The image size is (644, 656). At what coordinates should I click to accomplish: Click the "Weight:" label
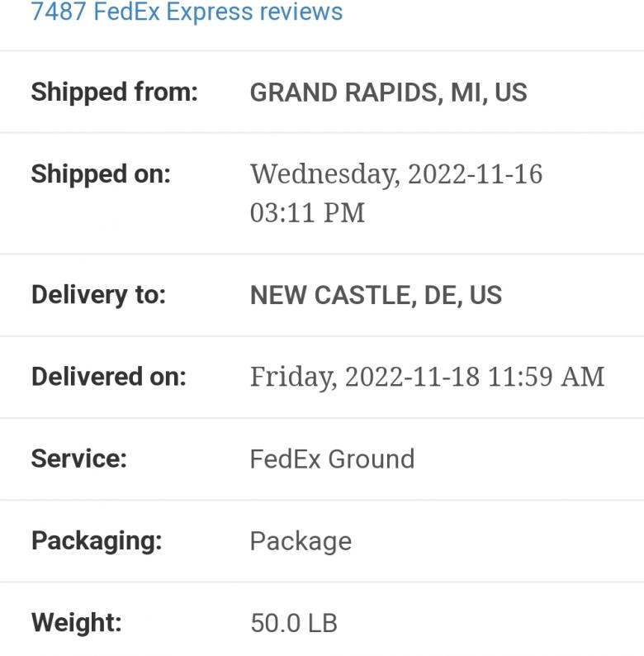pos(76,623)
